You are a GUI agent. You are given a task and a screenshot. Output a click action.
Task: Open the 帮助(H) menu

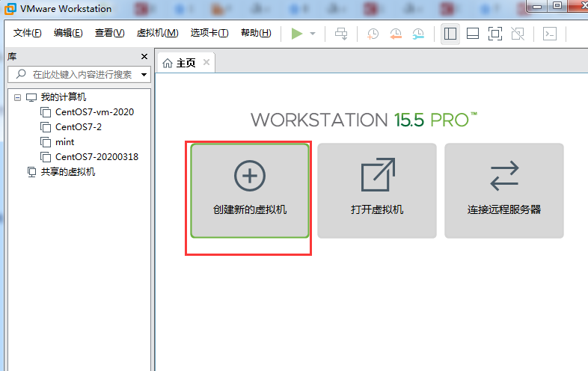[256, 33]
